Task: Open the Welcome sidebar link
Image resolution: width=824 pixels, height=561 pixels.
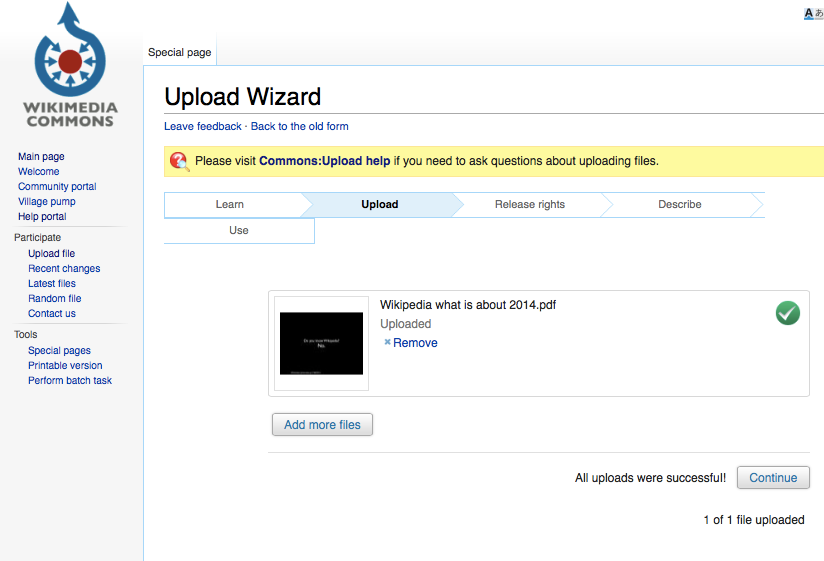Action: tap(38, 171)
